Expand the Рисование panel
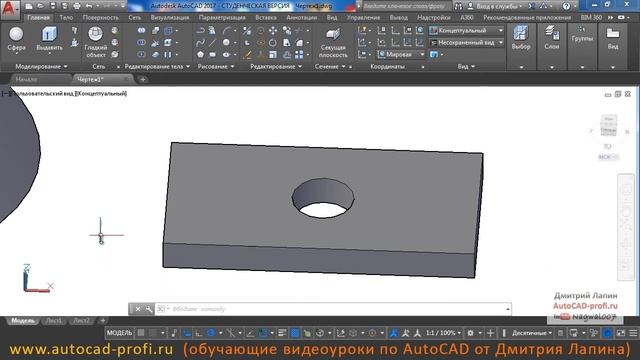 216,66
